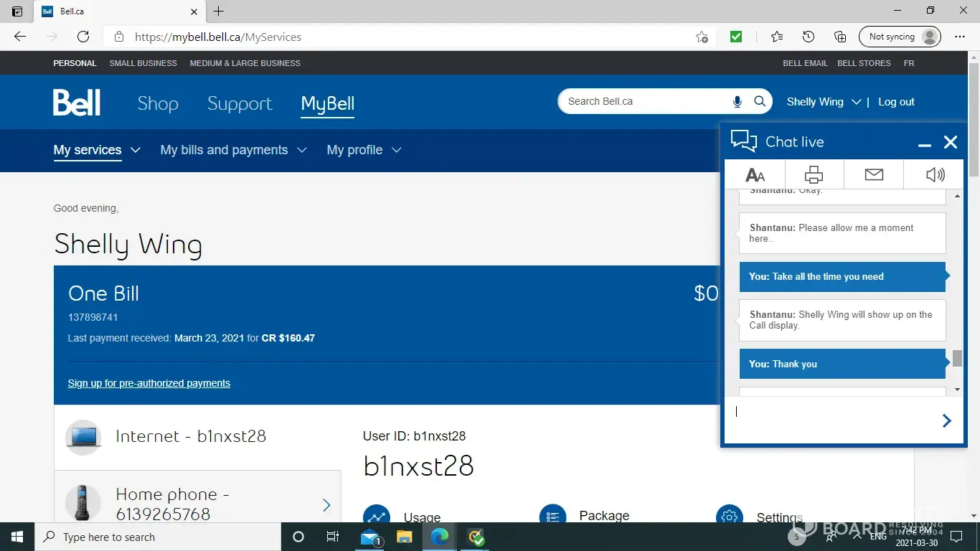Switch the site language to FR
980x551 pixels.
909,63
